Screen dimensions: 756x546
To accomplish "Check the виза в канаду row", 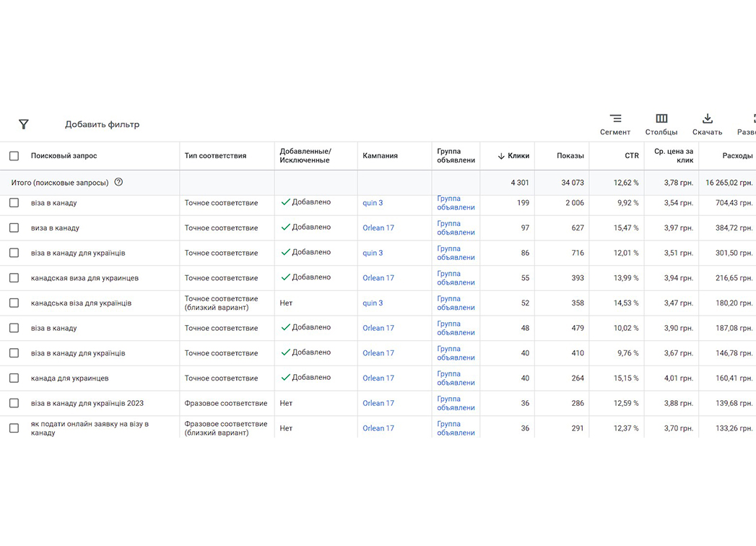I will point(14,227).
